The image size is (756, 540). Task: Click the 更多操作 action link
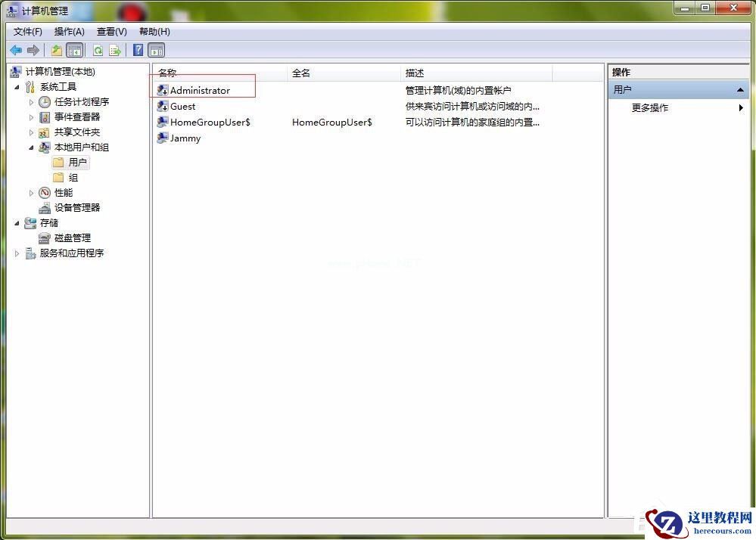652,107
